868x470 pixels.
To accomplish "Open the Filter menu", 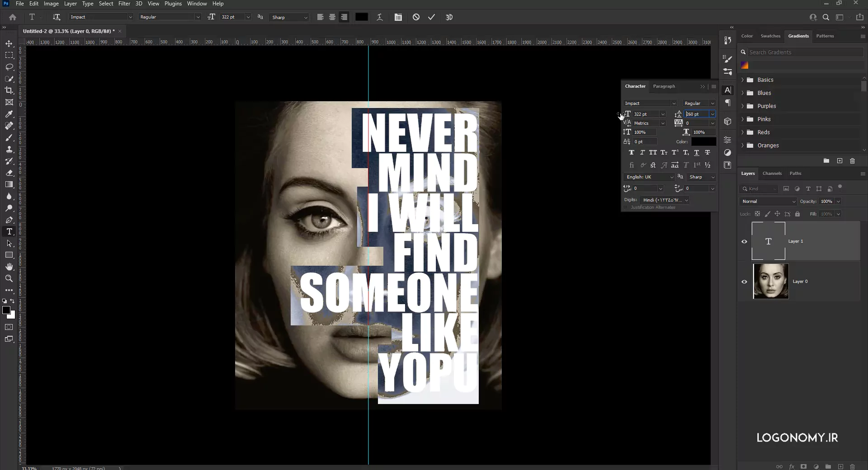I will point(124,4).
